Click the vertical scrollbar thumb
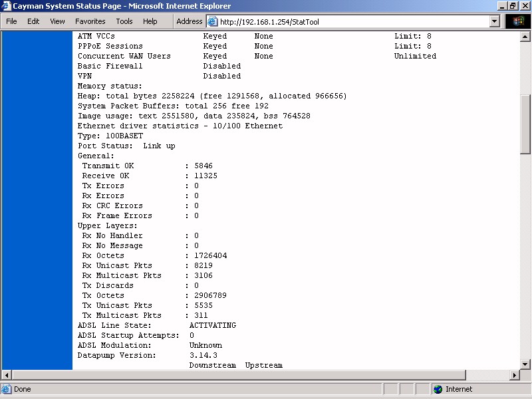This screenshot has width=532, height=399. [525, 124]
